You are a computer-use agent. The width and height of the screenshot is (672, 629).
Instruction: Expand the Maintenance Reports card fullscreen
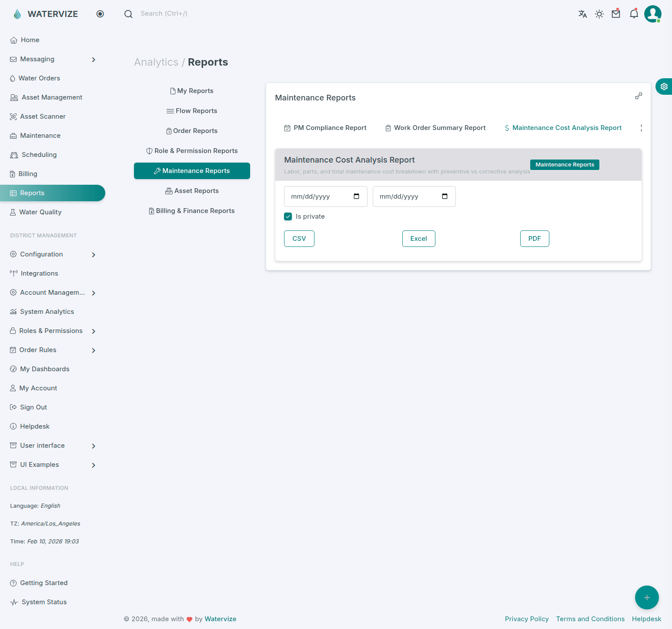pos(639,96)
